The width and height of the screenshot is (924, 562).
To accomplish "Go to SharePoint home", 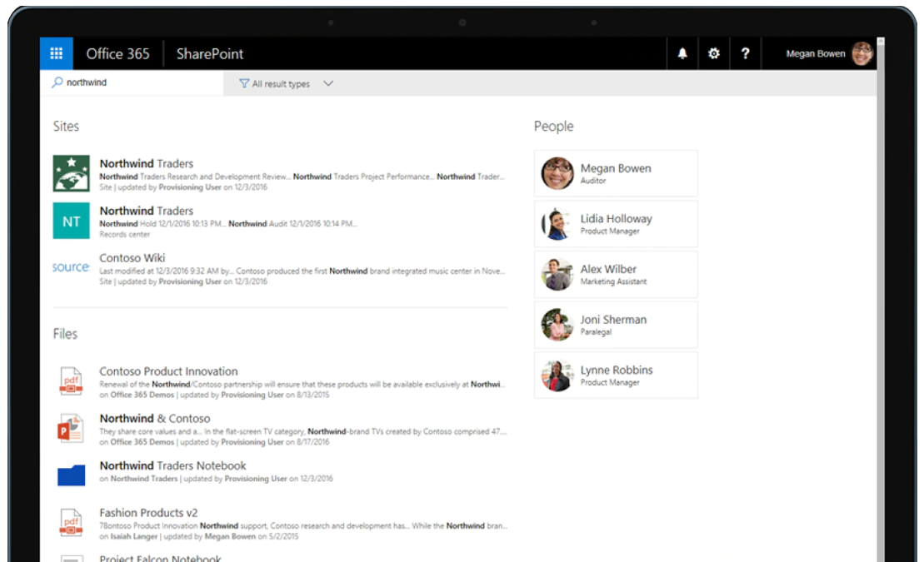I will click(210, 53).
